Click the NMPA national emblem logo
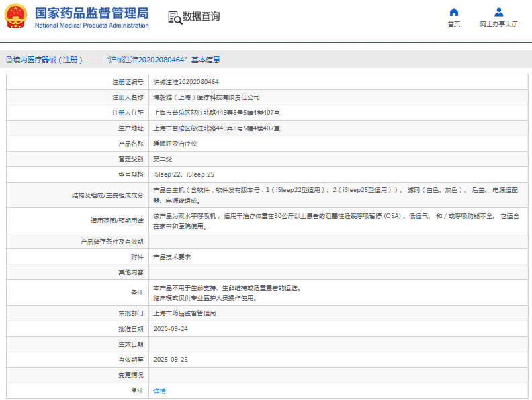532x400 pixels. click(x=16, y=16)
